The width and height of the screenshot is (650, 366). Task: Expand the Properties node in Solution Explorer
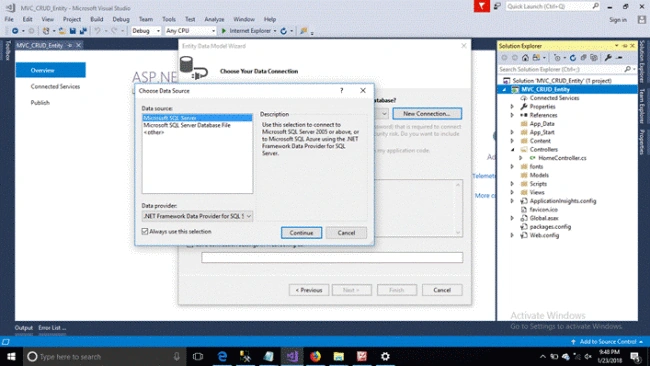pos(512,107)
